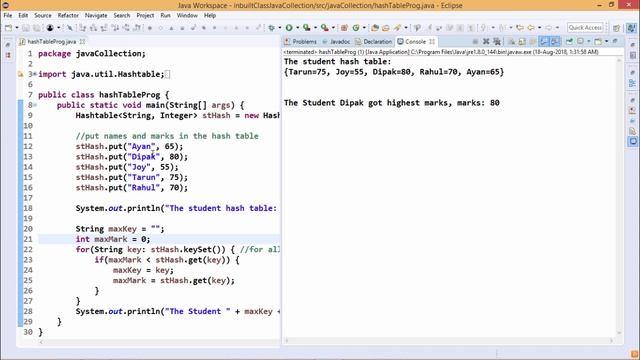Screen dimensions: 640x360
Task: Open the New Java Class dropdown arrow
Action: 364,28
